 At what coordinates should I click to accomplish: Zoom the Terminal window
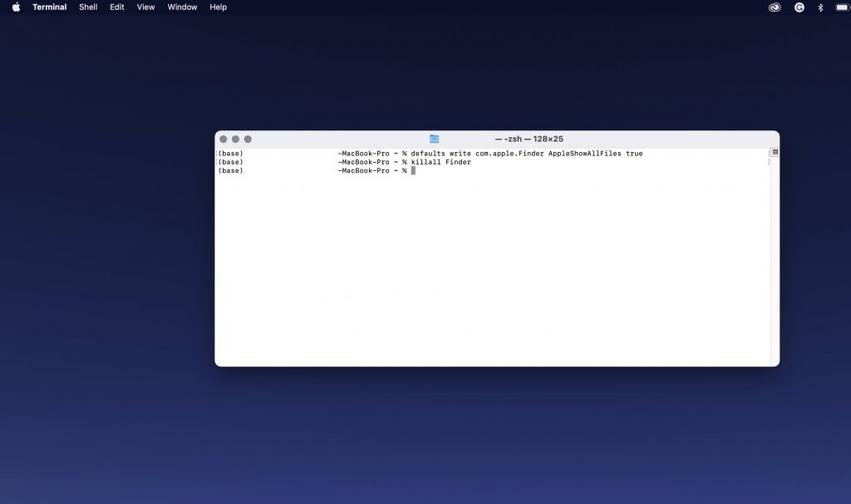click(x=248, y=139)
